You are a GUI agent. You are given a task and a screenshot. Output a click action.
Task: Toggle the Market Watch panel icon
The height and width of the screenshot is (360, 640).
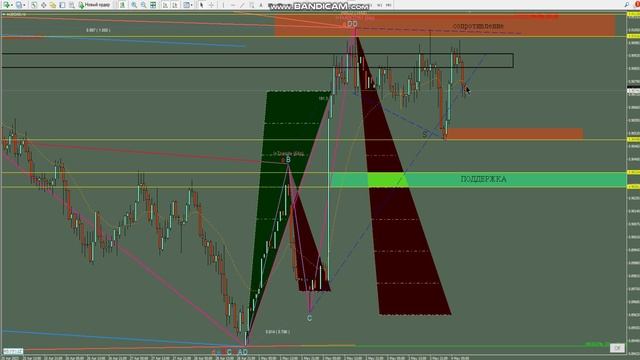click(34, 5)
